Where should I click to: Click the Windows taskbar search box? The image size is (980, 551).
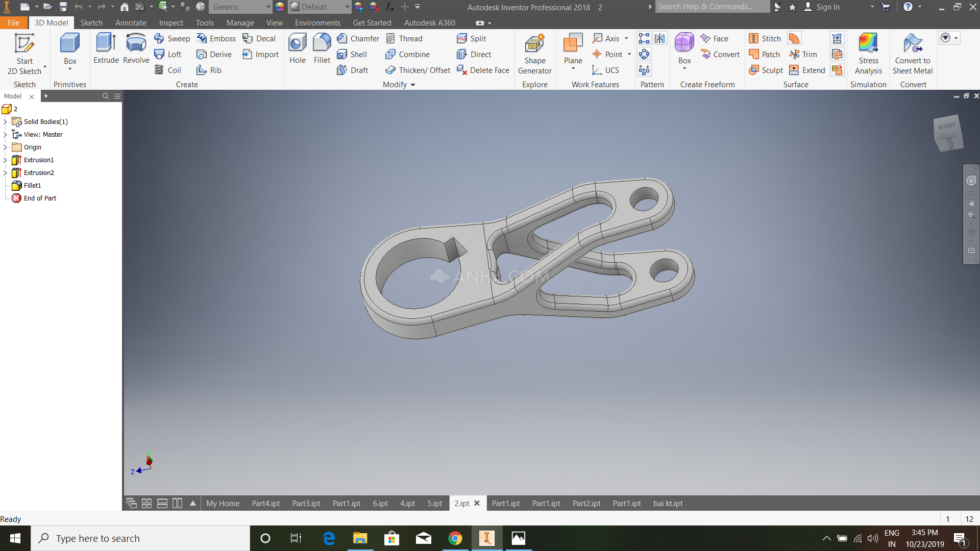(x=140, y=538)
